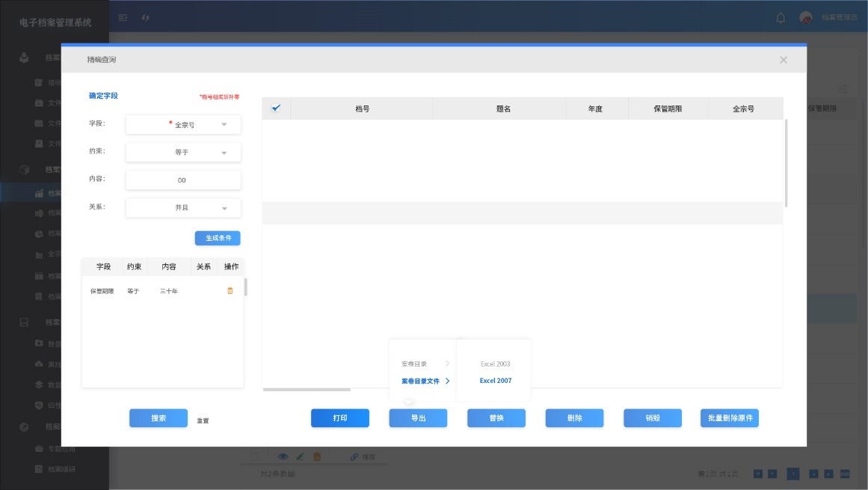The image size is (868, 490).
Task: Click the user avatar in the top bar
Action: pos(805,17)
